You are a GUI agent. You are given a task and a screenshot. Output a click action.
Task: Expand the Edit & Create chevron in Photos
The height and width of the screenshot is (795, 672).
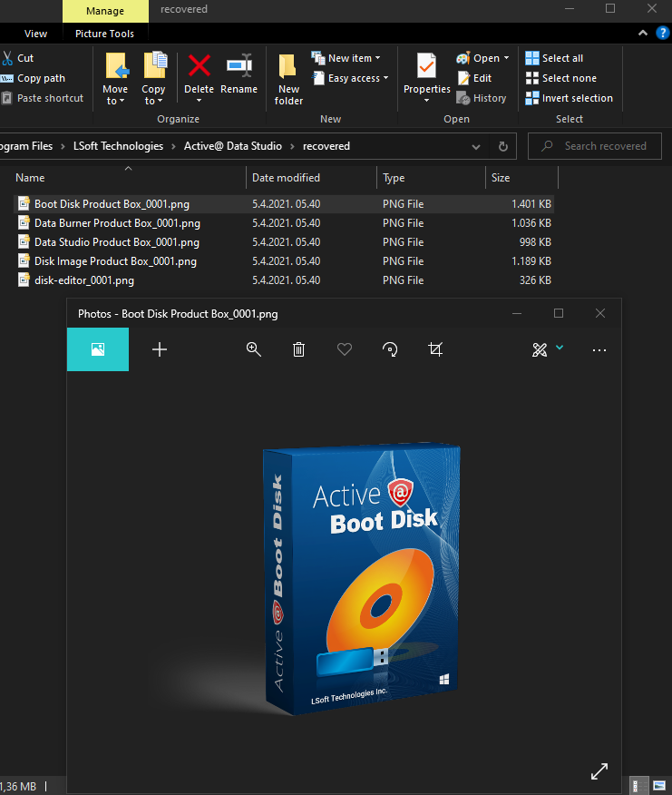(x=560, y=348)
